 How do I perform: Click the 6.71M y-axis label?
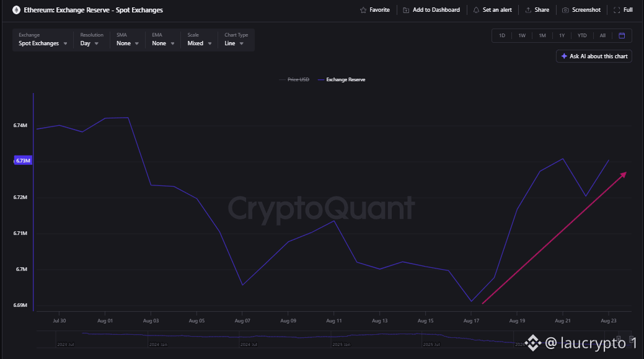pyautogui.click(x=20, y=233)
